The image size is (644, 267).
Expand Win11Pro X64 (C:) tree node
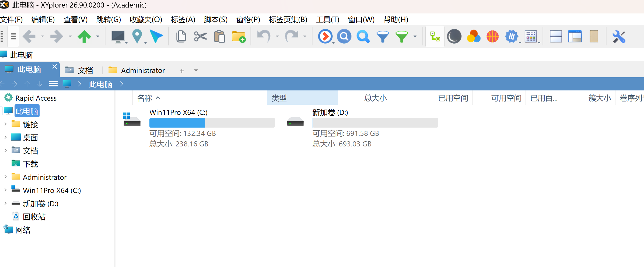(6, 190)
